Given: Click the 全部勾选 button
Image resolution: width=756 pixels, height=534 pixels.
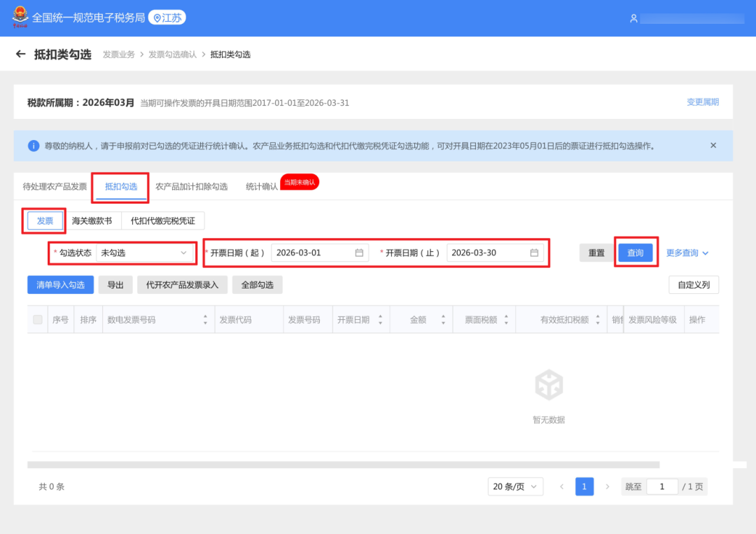Looking at the screenshot, I should click(258, 285).
